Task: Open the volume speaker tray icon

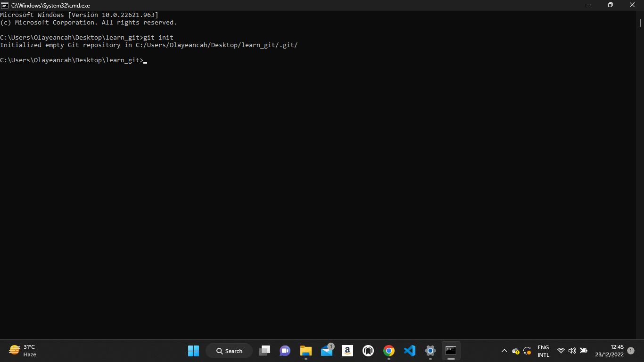Action: click(x=572, y=351)
